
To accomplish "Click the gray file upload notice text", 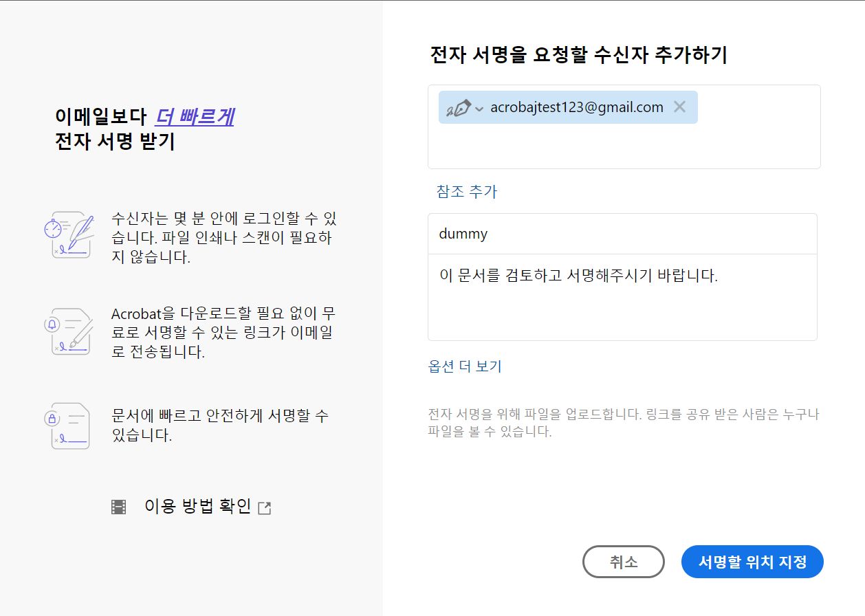I will [x=623, y=423].
